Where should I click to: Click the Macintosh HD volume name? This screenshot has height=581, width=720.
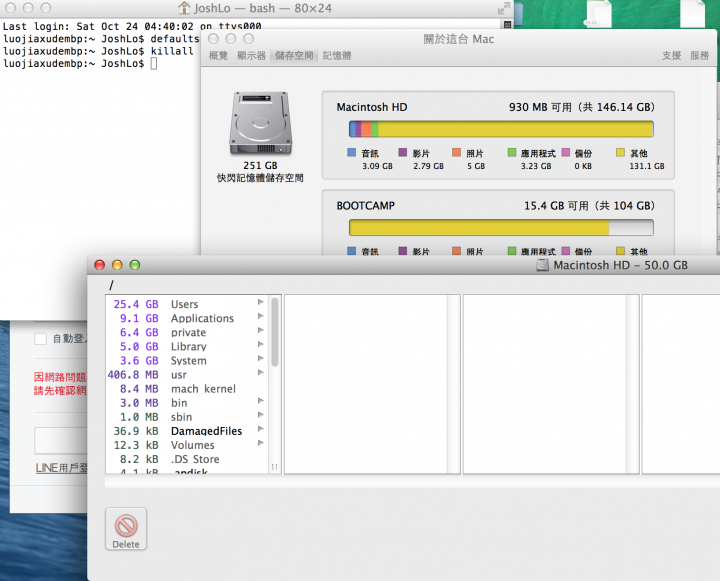tap(371, 107)
